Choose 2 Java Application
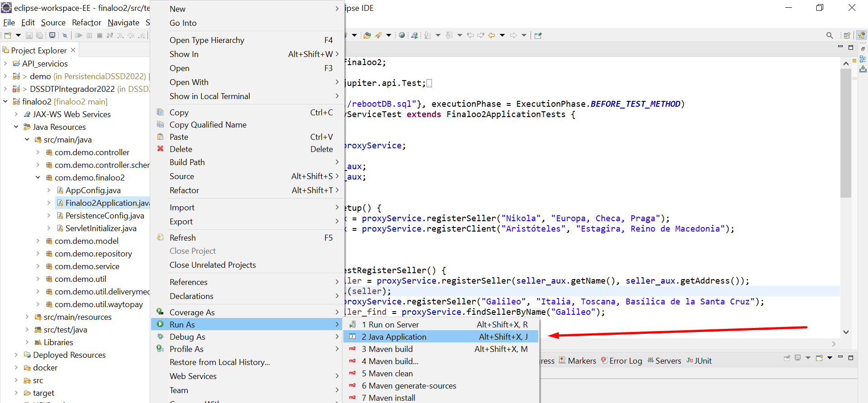The image size is (868, 403). click(441, 337)
